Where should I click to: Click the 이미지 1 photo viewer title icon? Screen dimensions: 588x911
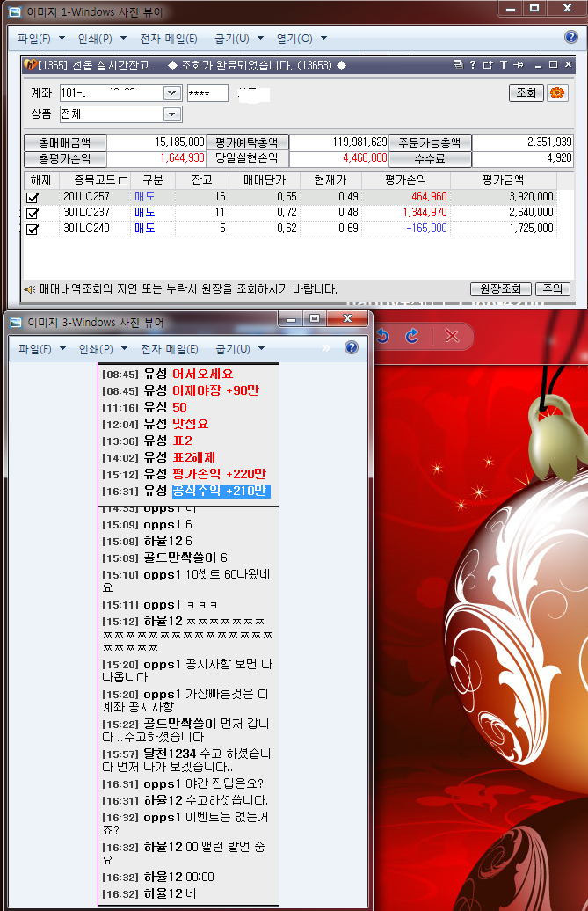(x=16, y=11)
